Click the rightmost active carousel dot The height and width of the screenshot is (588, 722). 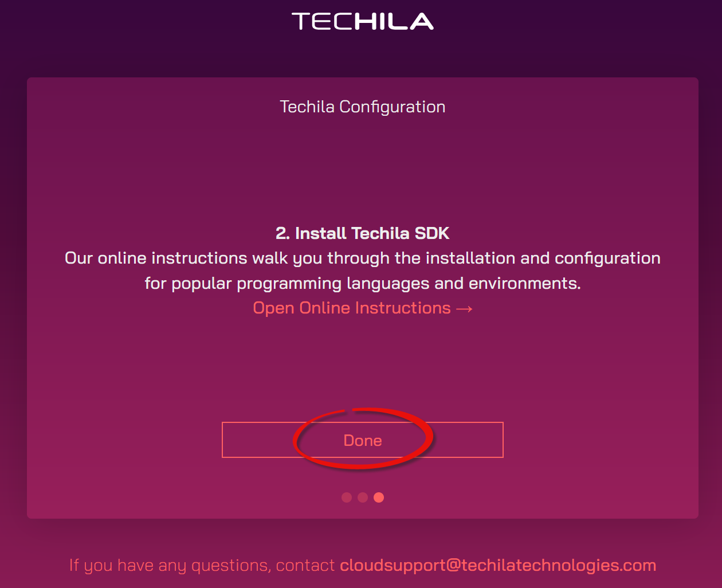tap(379, 497)
